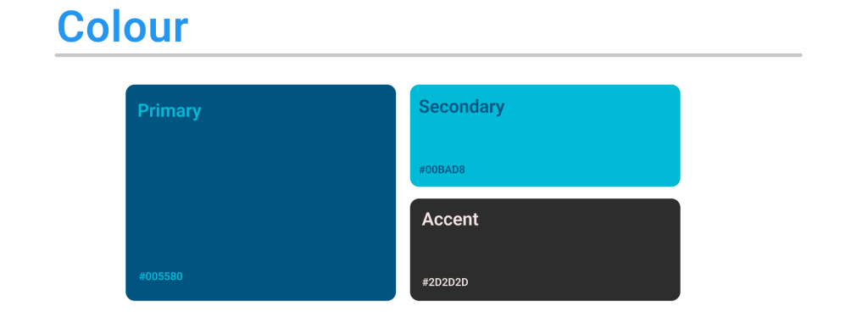Image resolution: width=868 pixels, height=318 pixels.
Task: Click the grey divider line under Colour
Action: click(428, 55)
